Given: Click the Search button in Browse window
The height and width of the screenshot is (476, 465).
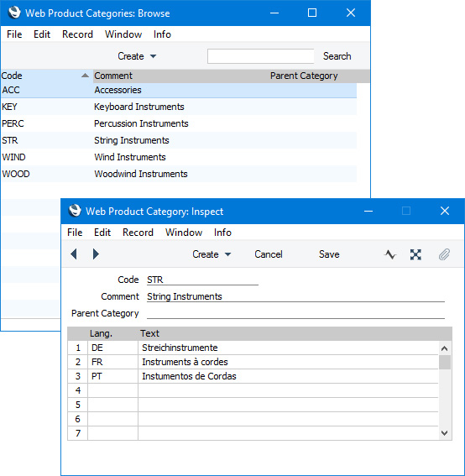Looking at the screenshot, I should click(337, 56).
